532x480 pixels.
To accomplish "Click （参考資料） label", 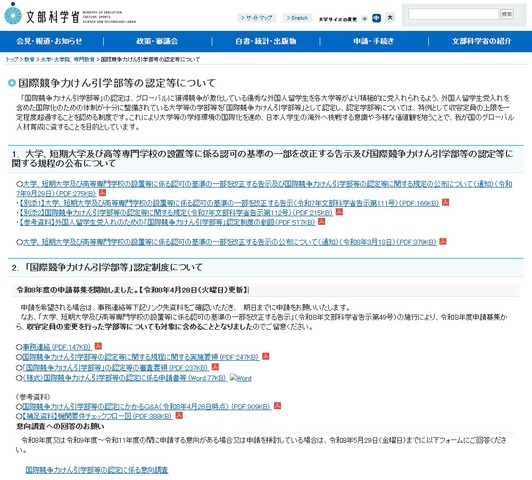I will point(33,397).
